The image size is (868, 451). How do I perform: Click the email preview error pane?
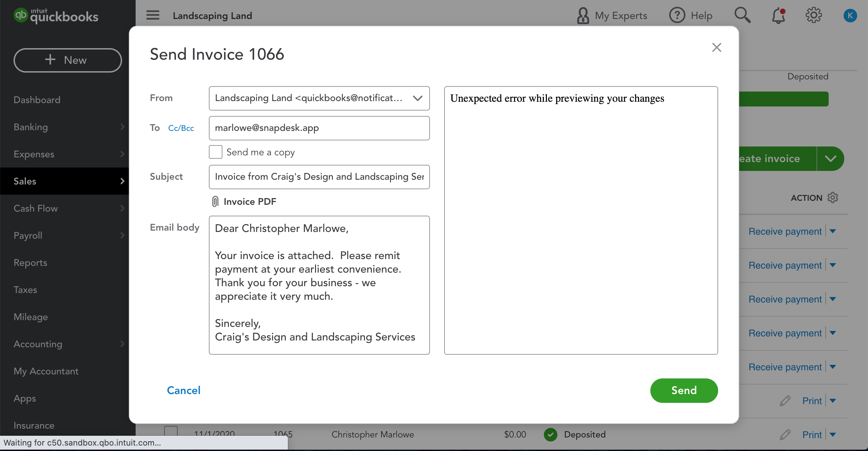click(581, 220)
